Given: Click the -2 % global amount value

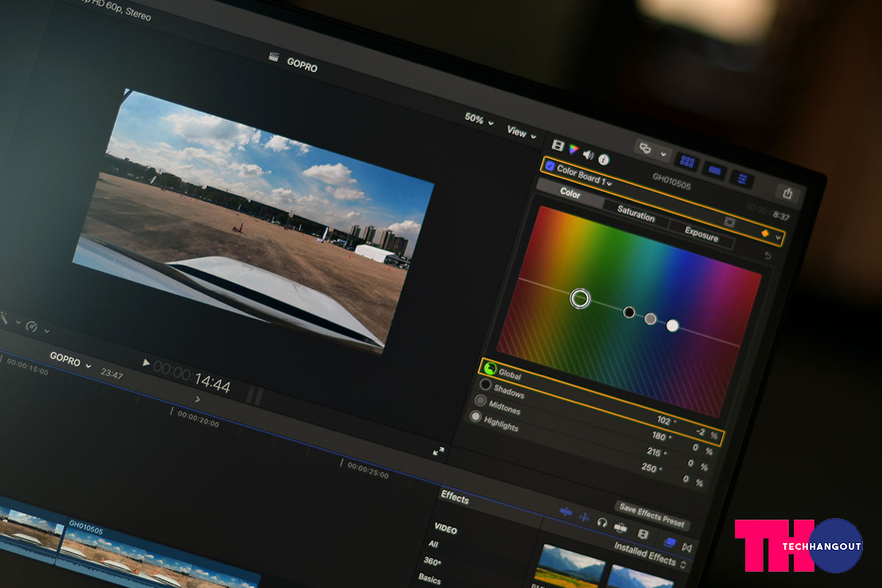Looking at the screenshot, I should 706,434.
